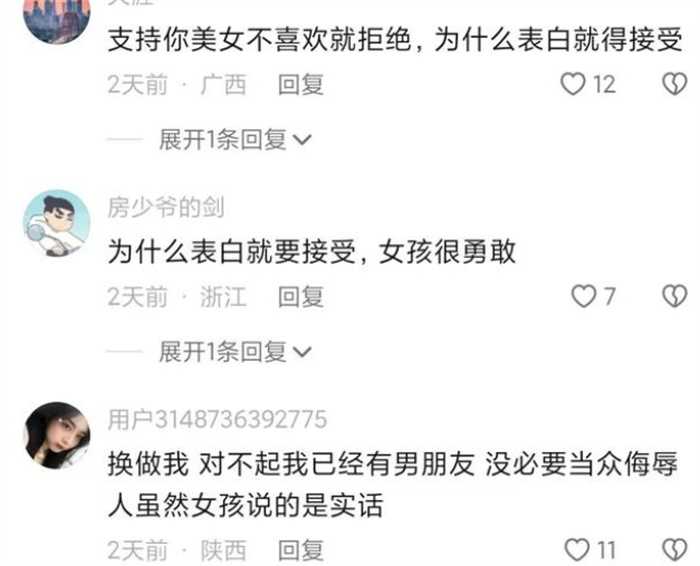Select comment text 为什么表白就要接受
This screenshot has width=700, height=566.
pyautogui.click(x=232, y=252)
